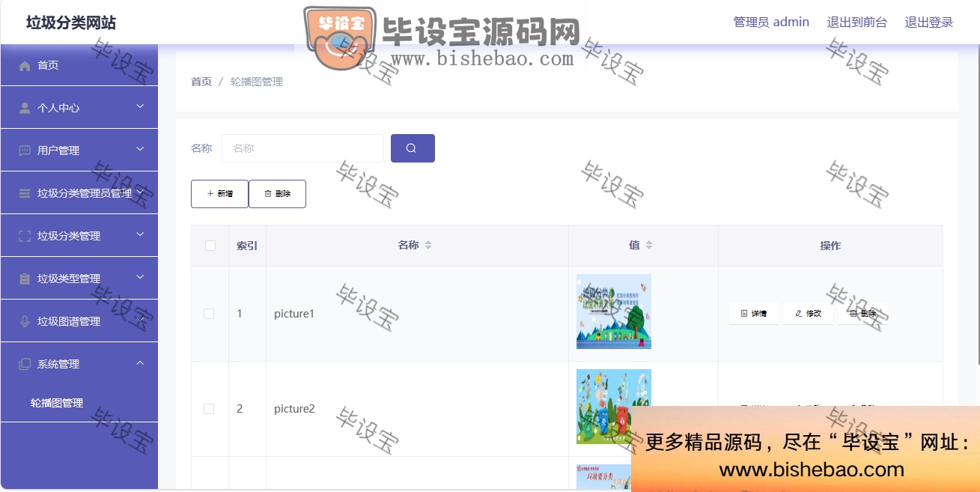Open the picture1 thumbnail image
980x492 pixels.
coord(614,312)
